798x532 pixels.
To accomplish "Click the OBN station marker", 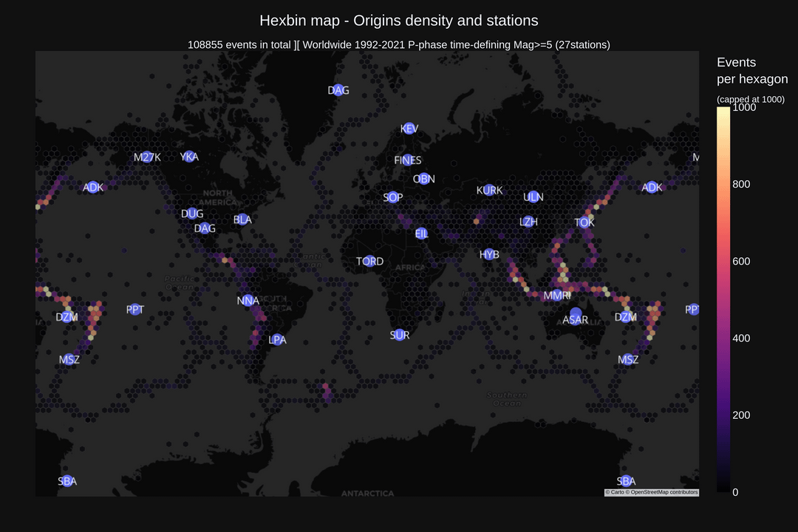I will tap(423, 178).
